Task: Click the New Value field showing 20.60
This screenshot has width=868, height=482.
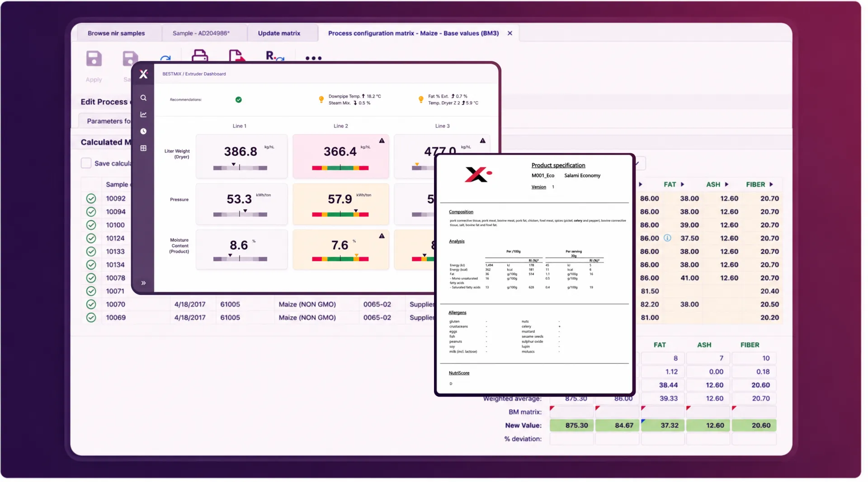Action: tap(754, 426)
